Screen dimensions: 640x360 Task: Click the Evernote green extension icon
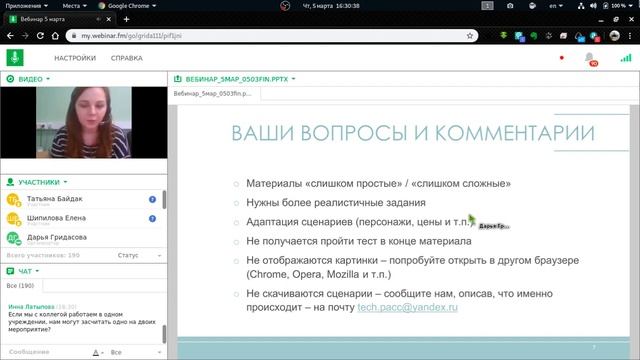(533, 36)
